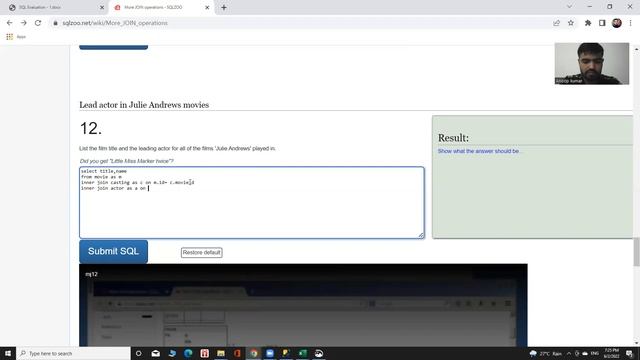Show hidden system tray icons
The width and height of the screenshot is (640, 360).
click(x=569, y=353)
